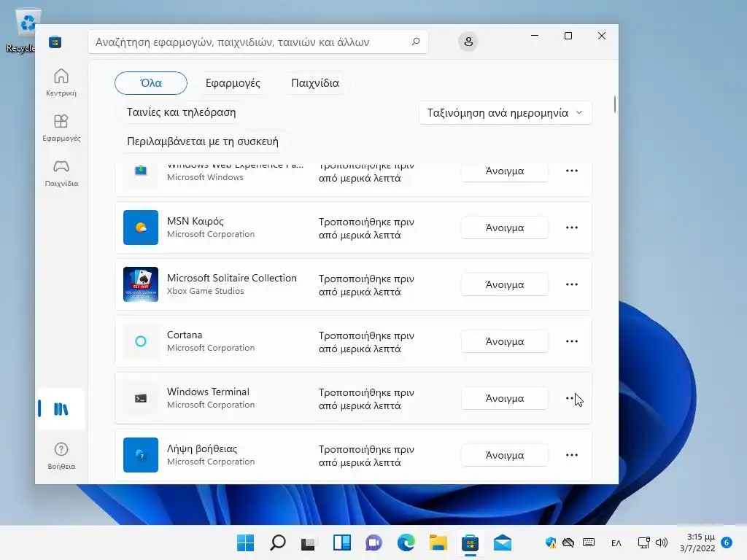Click the library list vertical scrollbar
This screenshot has width=747, height=560.
click(614, 104)
